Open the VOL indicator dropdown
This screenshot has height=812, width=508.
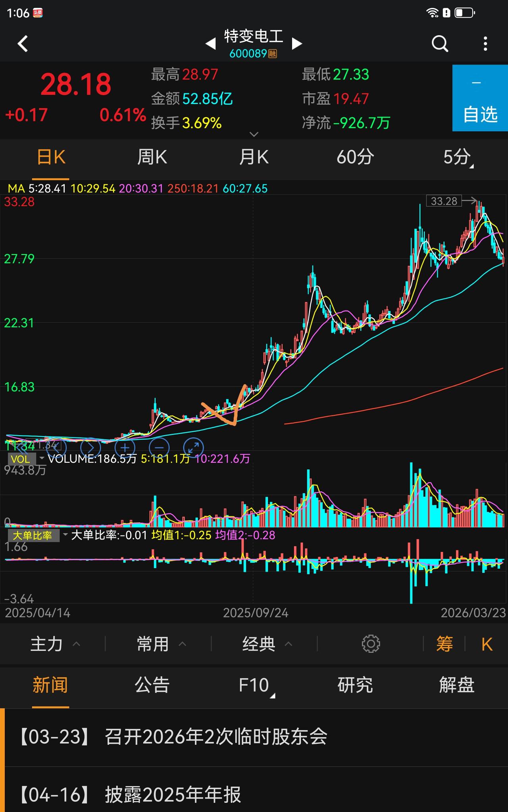27,459
